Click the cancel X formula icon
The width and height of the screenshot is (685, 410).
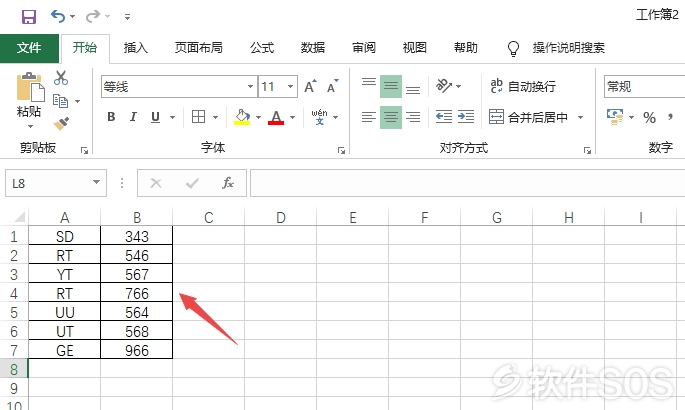(x=156, y=183)
